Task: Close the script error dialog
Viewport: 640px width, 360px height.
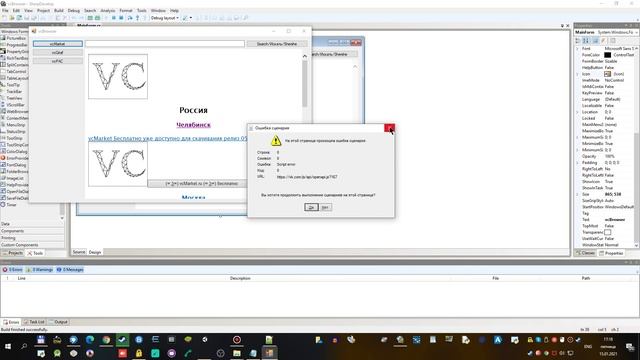Action: tap(389, 128)
